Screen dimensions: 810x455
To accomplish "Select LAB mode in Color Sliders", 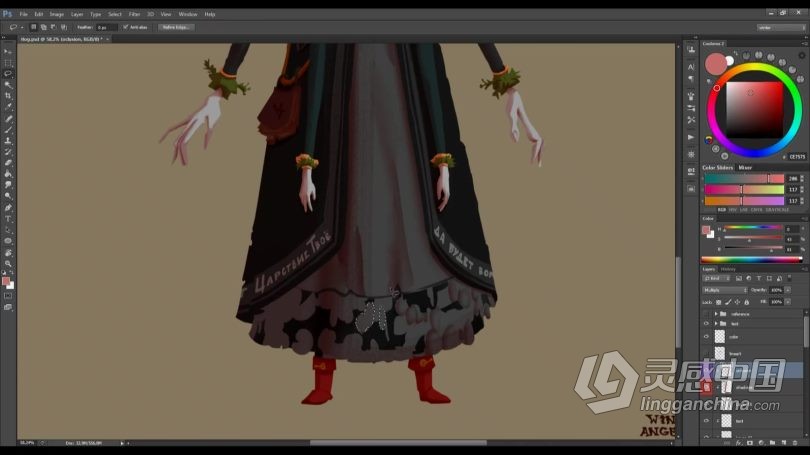I will (x=743, y=210).
